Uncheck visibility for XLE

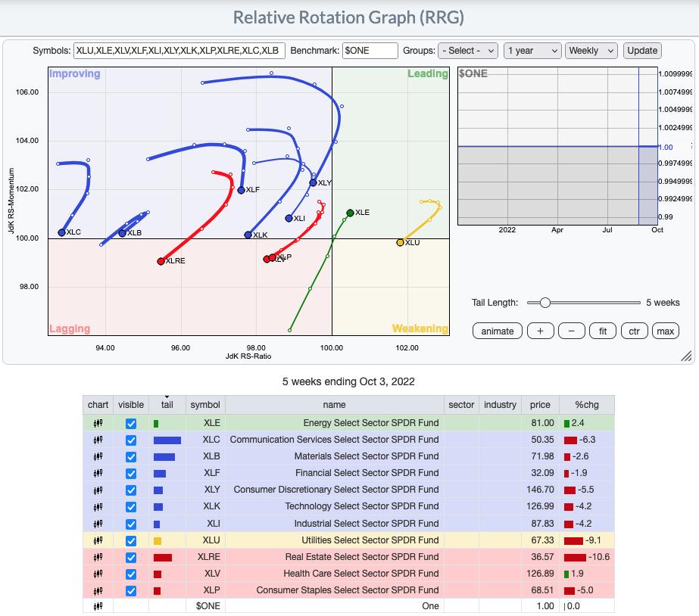click(130, 423)
